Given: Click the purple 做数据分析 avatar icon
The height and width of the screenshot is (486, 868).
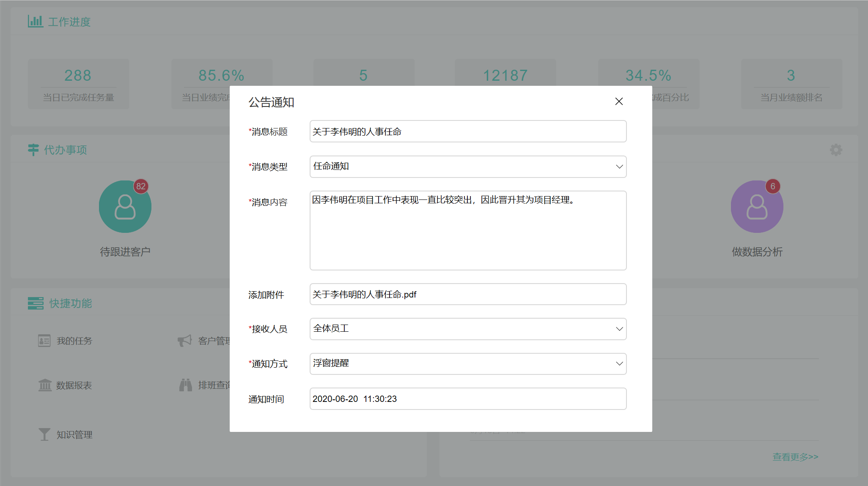Looking at the screenshot, I should [x=757, y=207].
